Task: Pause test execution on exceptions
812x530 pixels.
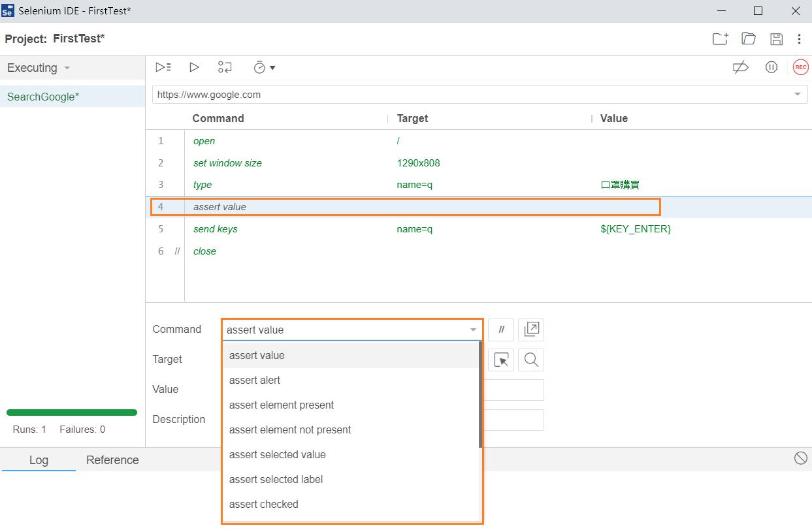Action: pos(771,67)
